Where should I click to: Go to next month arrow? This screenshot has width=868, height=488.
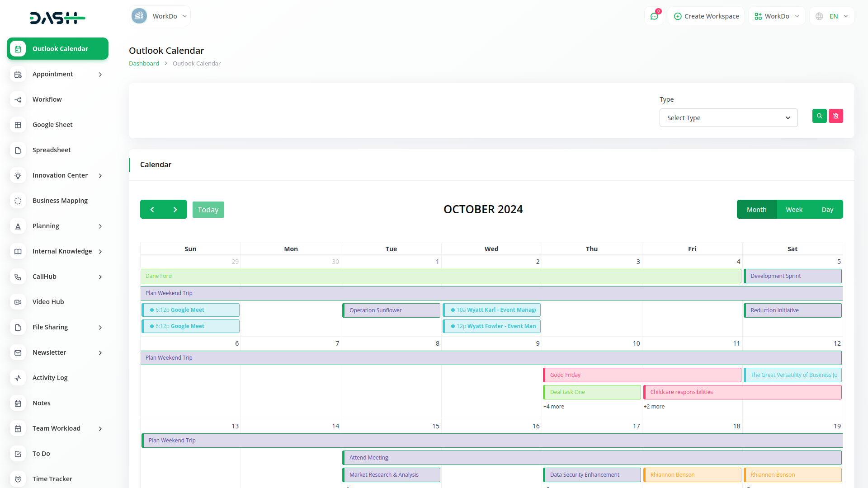click(175, 210)
